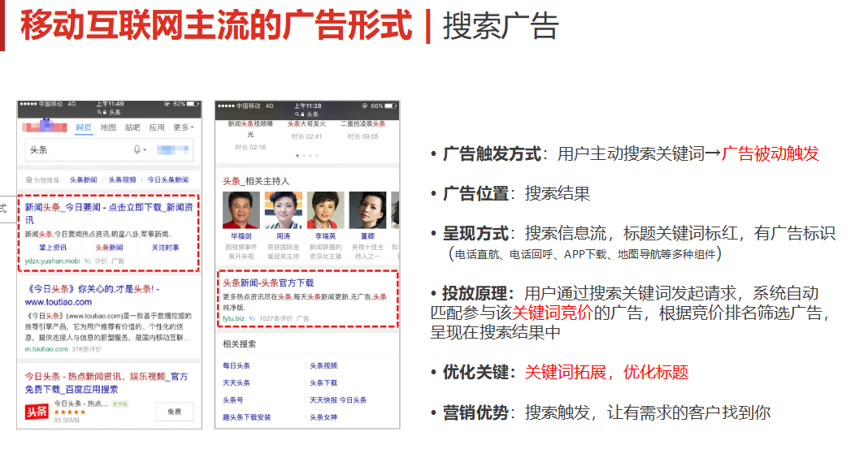Image resolution: width=868 pixels, height=462 pixels.
Task: Click the bullet label 广告位置
Action: point(475,194)
